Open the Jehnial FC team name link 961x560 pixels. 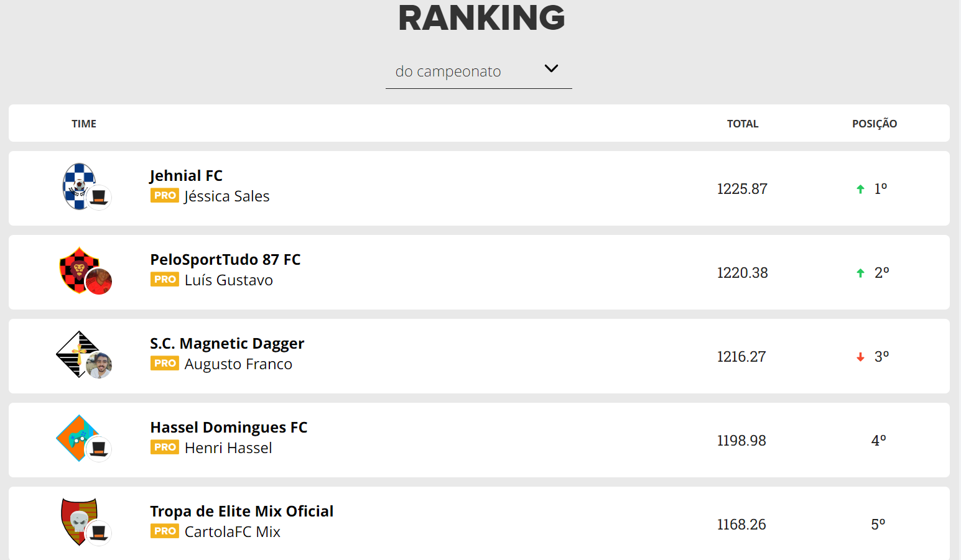point(186,176)
